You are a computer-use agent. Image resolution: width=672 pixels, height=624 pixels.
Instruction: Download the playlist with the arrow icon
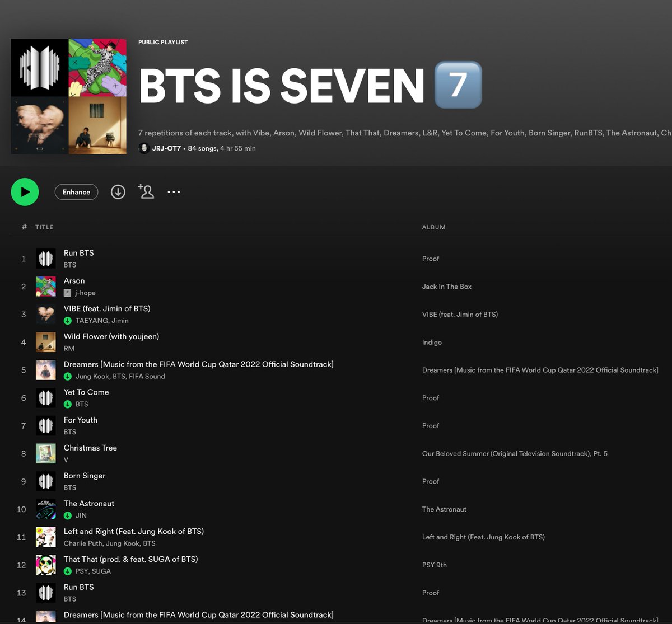pyautogui.click(x=118, y=192)
